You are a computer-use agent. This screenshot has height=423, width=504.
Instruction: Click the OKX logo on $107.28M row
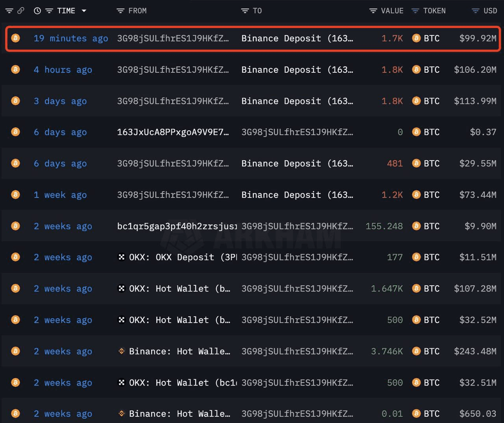tap(122, 288)
